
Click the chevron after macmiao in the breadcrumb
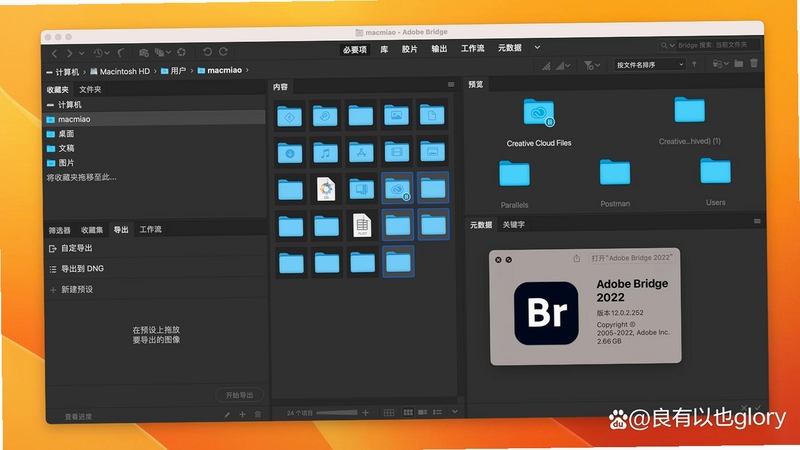[247, 69]
